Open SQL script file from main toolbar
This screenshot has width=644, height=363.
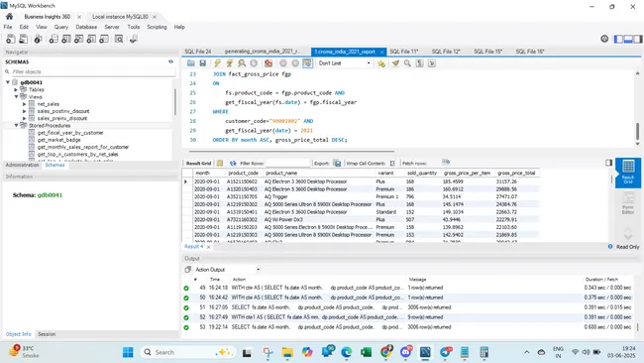coord(24,39)
